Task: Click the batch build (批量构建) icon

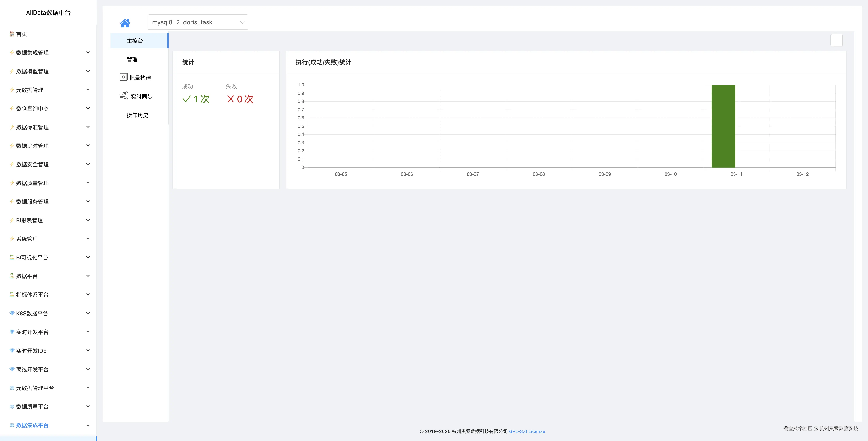Action: (x=123, y=77)
